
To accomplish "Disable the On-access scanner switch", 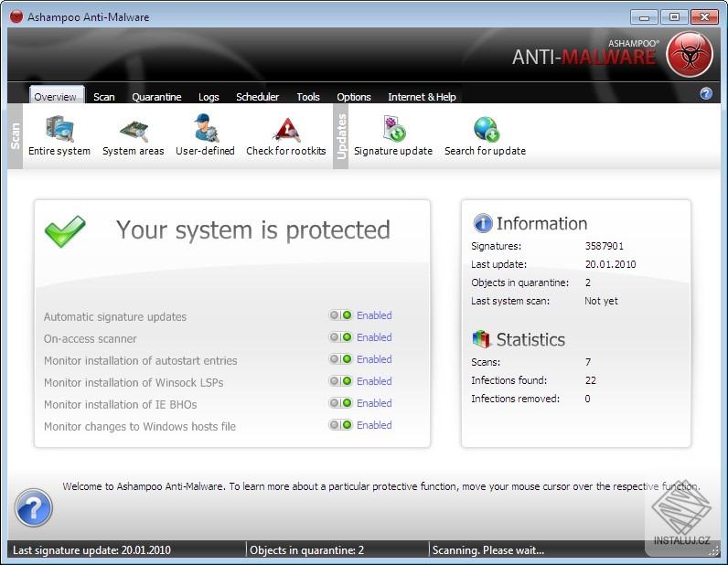I will [x=340, y=337].
